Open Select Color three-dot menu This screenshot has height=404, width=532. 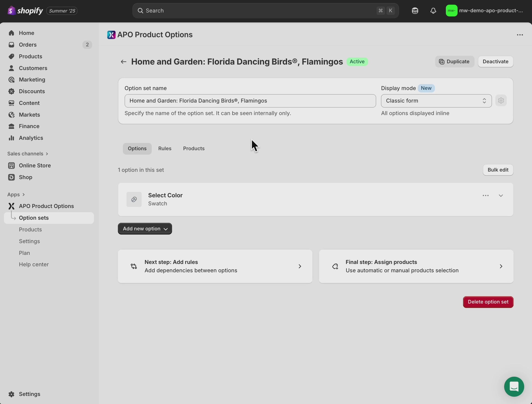pyautogui.click(x=486, y=196)
